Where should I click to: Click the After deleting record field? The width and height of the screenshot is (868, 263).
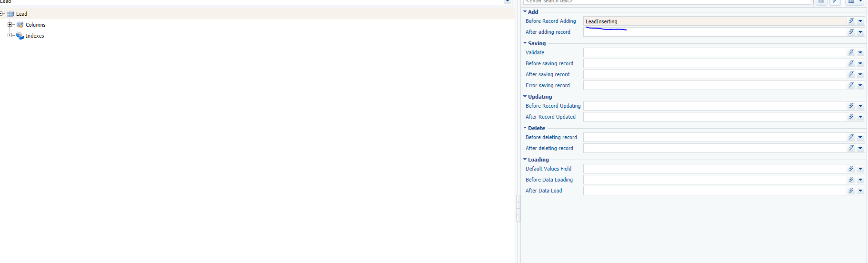(715, 148)
